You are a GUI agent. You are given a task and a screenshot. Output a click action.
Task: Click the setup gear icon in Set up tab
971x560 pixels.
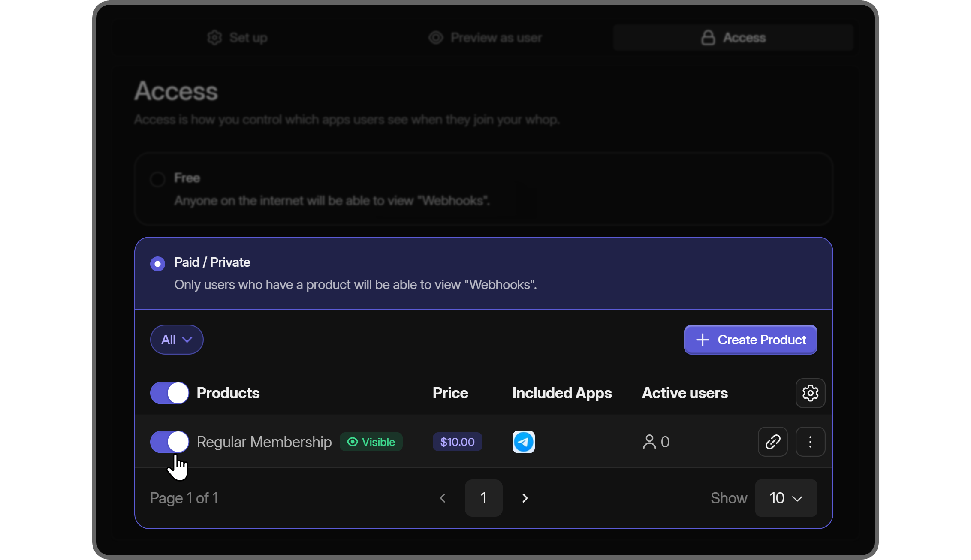(x=215, y=37)
